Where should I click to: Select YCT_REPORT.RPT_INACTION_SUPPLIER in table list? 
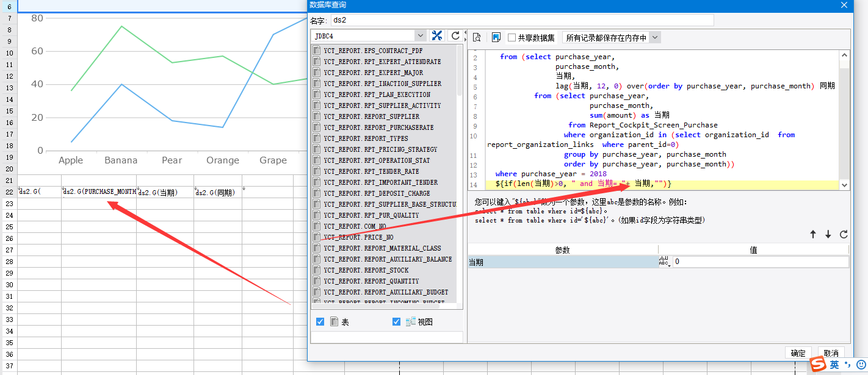383,84
